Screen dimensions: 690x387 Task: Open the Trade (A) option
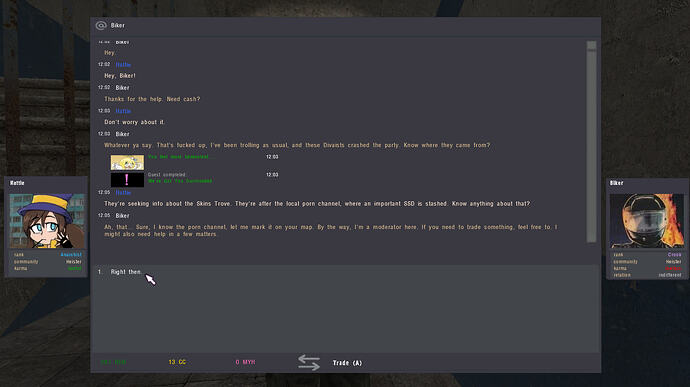347,363
